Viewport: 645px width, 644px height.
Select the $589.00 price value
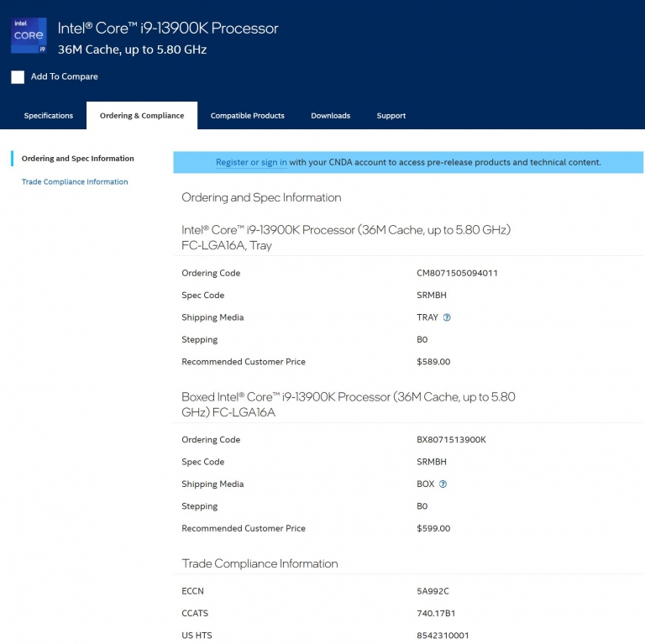(x=433, y=362)
